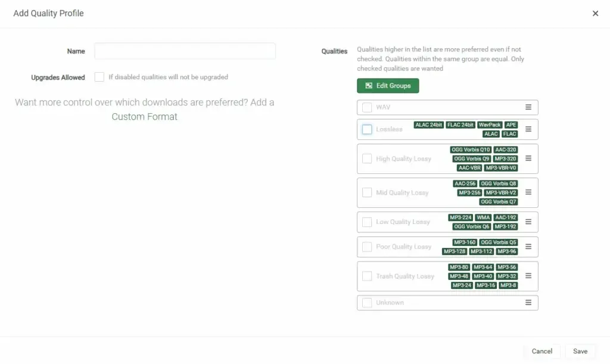Click drag handle on Low Quality Lossy

[x=528, y=222]
